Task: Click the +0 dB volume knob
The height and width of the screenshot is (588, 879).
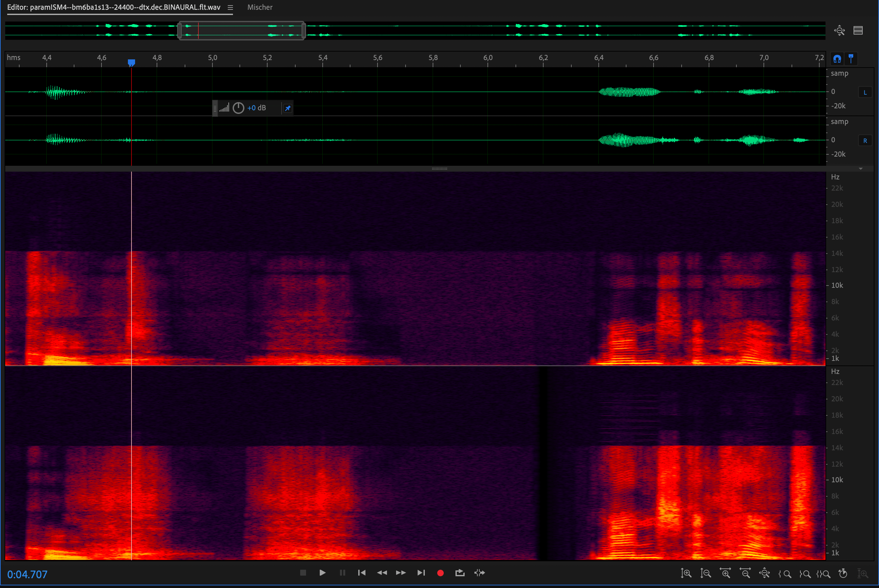Action: [239, 108]
